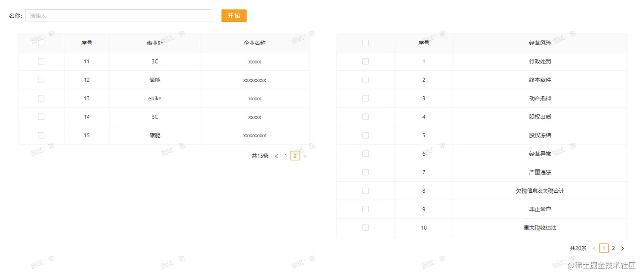
Task: Click the 名称 input field
Action: [x=118, y=16]
